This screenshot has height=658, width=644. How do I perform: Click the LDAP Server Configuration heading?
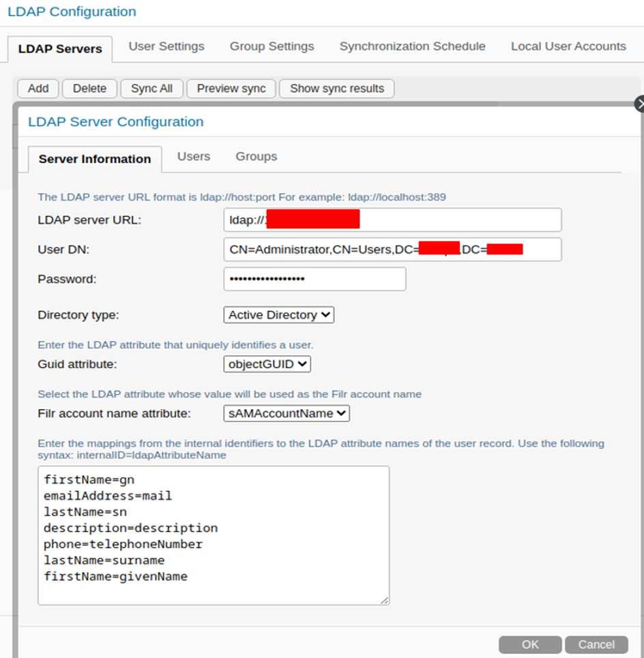point(116,121)
